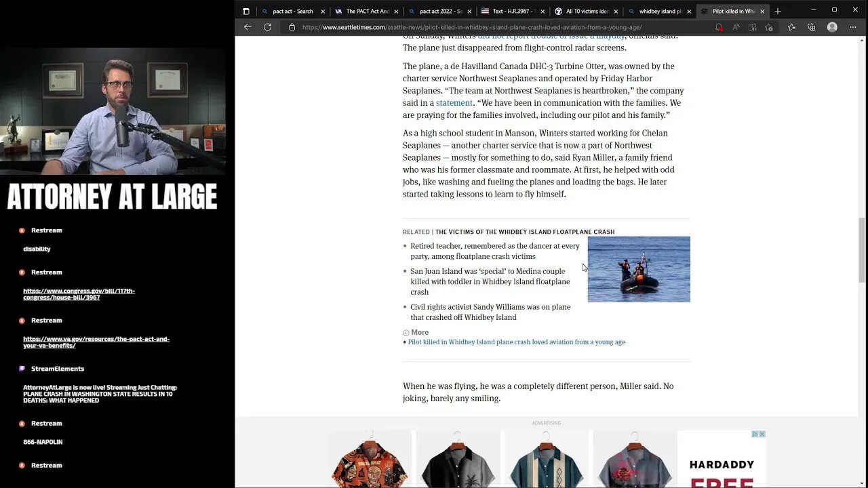This screenshot has height=488, width=868.
Task: Click 'THE VICTIMS OF THE WHIDBEY ISLAND FLOATPLANE CRASH' heading
Action: pyautogui.click(x=525, y=232)
